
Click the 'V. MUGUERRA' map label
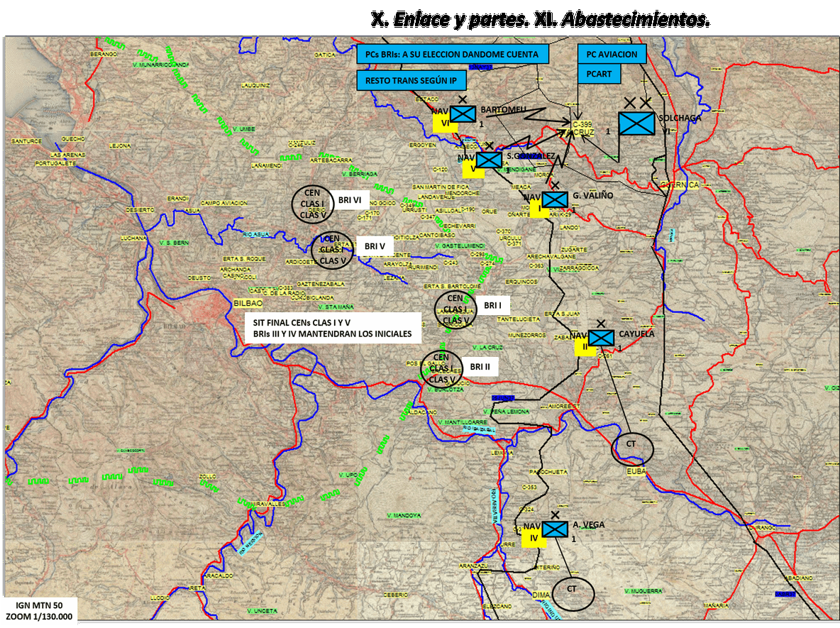643,590
